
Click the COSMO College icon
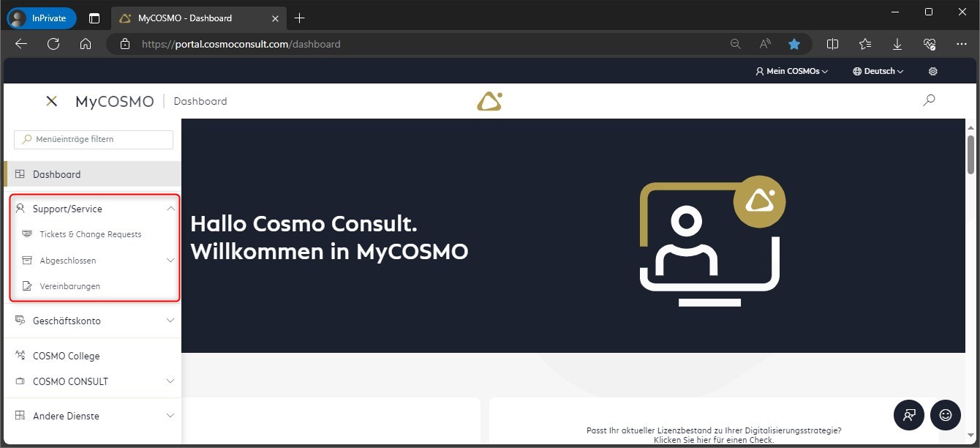pyautogui.click(x=20, y=354)
